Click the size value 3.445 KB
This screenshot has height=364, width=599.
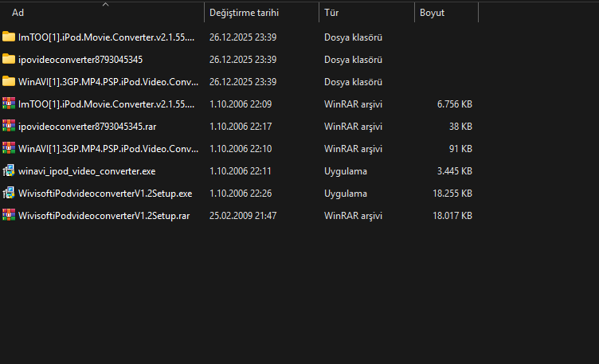coord(455,171)
